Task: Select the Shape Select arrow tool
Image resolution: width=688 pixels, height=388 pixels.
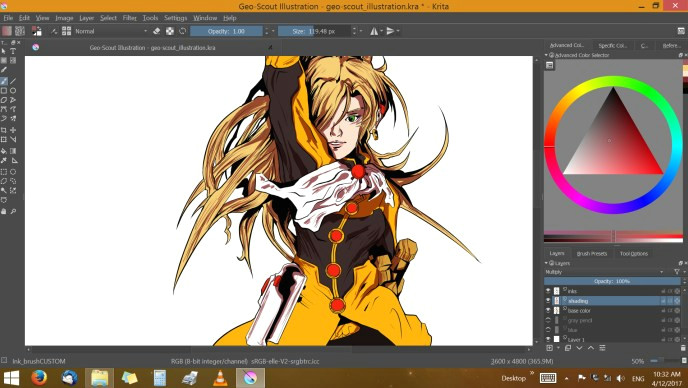Action: [x=4, y=51]
